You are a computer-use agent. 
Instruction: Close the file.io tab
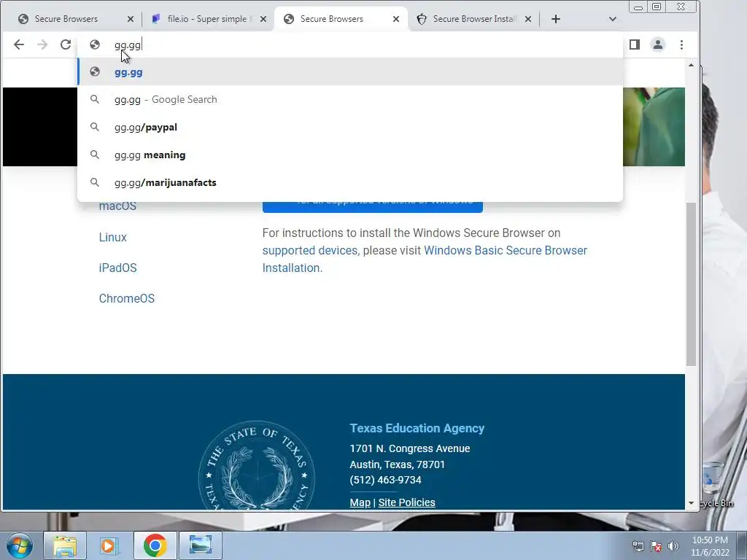click(x=263, y=19)
